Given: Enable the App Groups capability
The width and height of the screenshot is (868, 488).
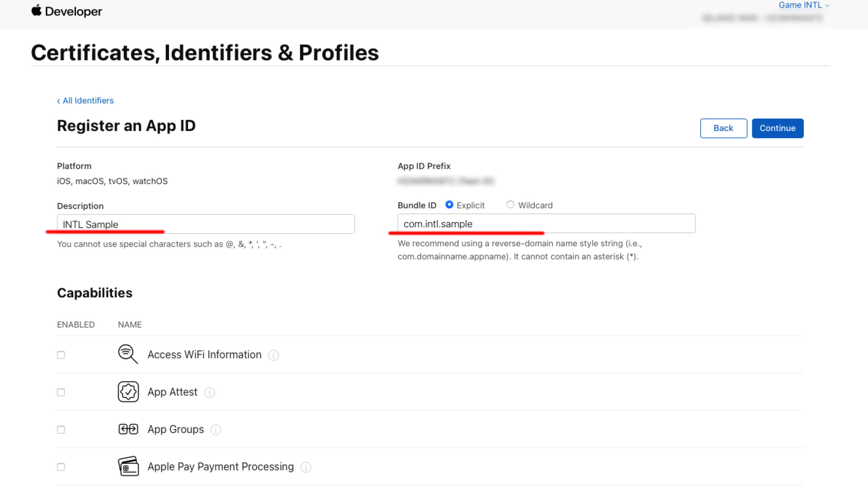Looking at the screenshot, I should (x=61, y=430).
